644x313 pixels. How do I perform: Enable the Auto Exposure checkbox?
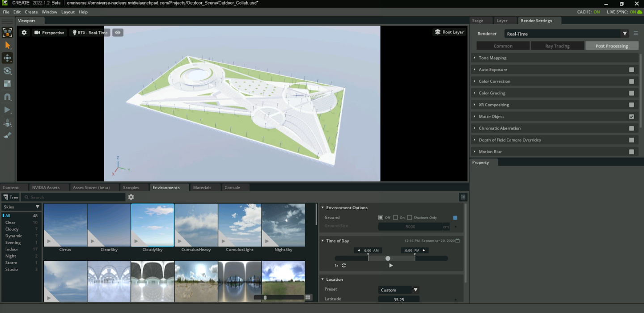tap(631, 70)
